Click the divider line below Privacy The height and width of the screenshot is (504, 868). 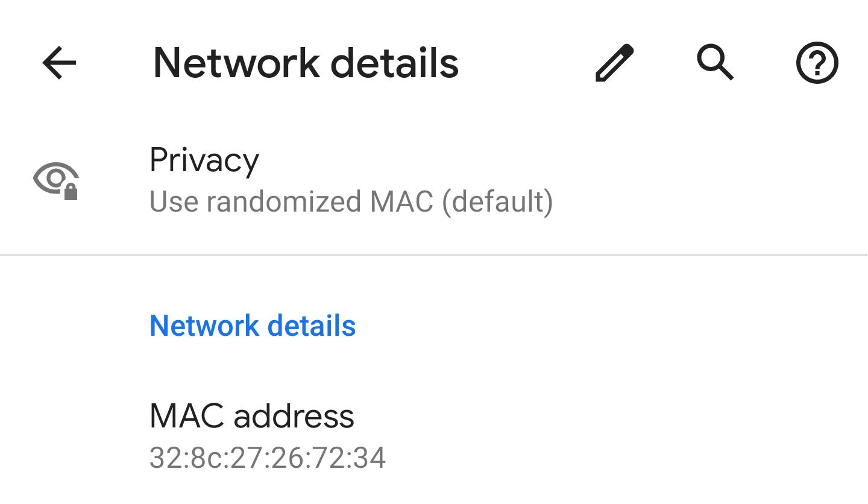[x=434, y=256]
